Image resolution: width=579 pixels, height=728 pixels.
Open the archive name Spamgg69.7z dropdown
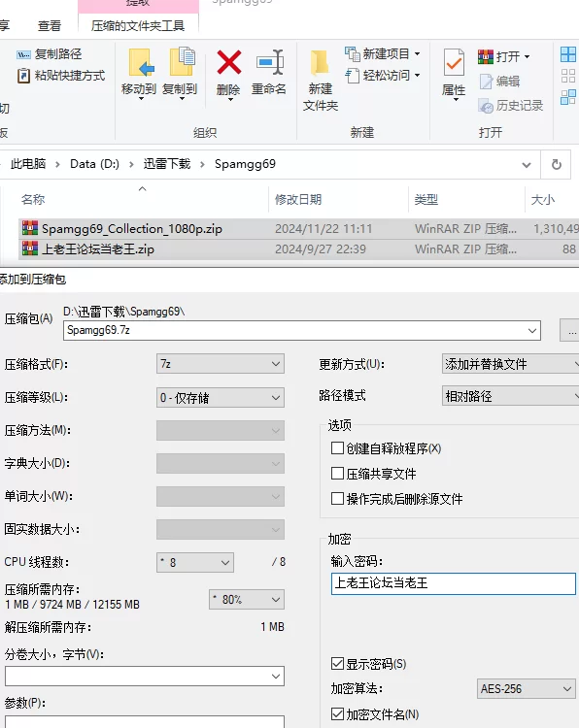coord(532,331)
